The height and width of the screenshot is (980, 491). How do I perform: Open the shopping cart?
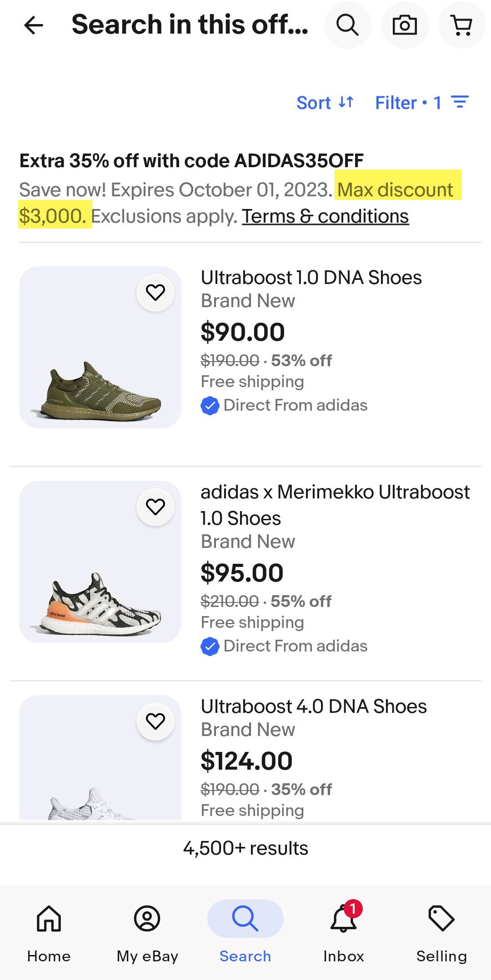point(461,25)
